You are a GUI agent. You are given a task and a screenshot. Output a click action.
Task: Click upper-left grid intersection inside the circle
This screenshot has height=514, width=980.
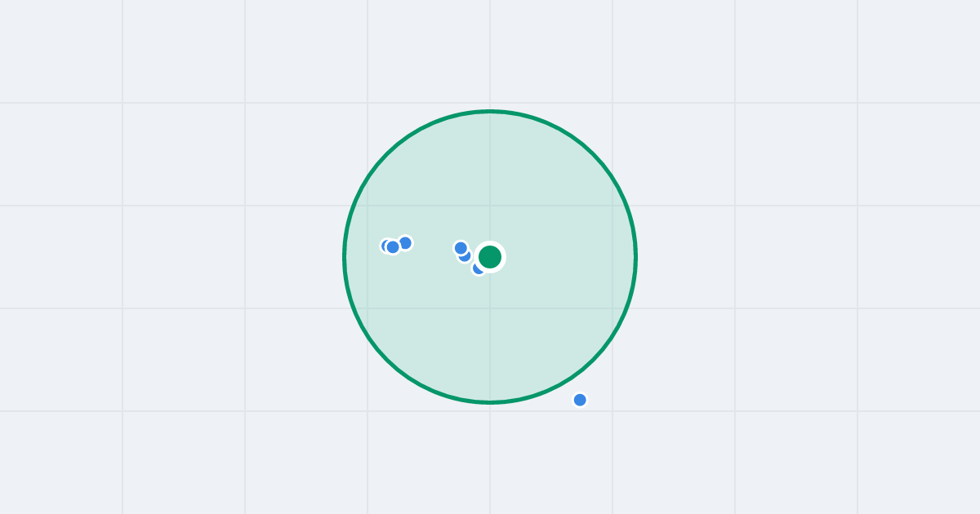pyautogui.click(x=367, y=206)
